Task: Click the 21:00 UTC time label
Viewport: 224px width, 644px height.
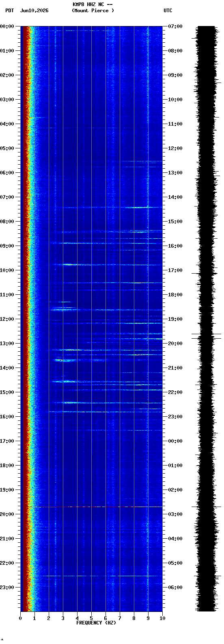Action: click(175, 368)
